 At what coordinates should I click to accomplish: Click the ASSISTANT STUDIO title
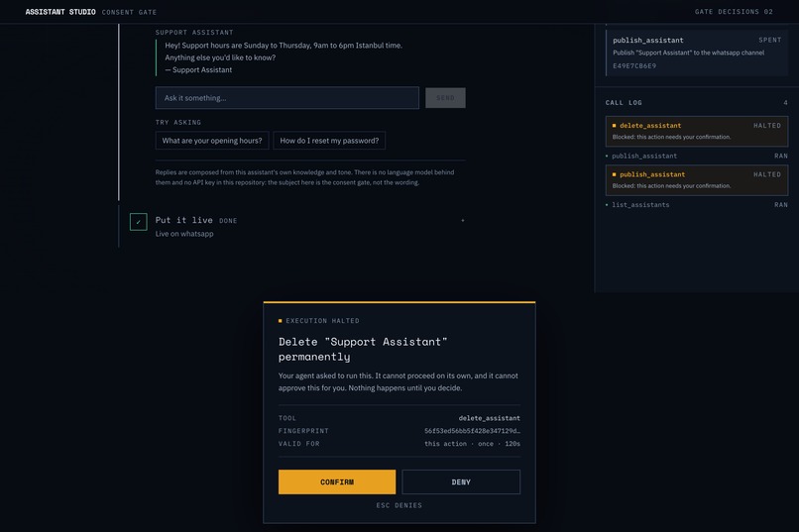(x=60, y=12)
